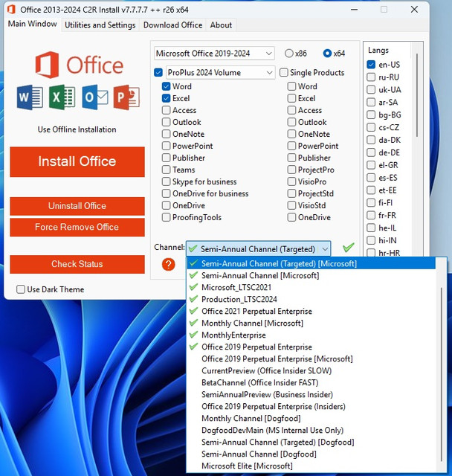Viewport: 452px width, 476px height.
Task: Select Office 2019 Perpetual Enterprise (Insiders)
Action: 311,407
